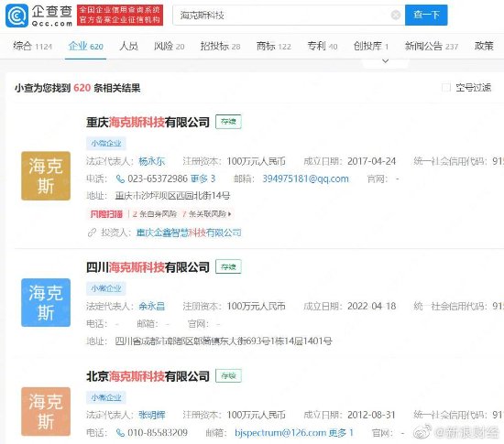504x444 pixels.
Task: Open legal representative 张明辉
Action: point(152,415)
